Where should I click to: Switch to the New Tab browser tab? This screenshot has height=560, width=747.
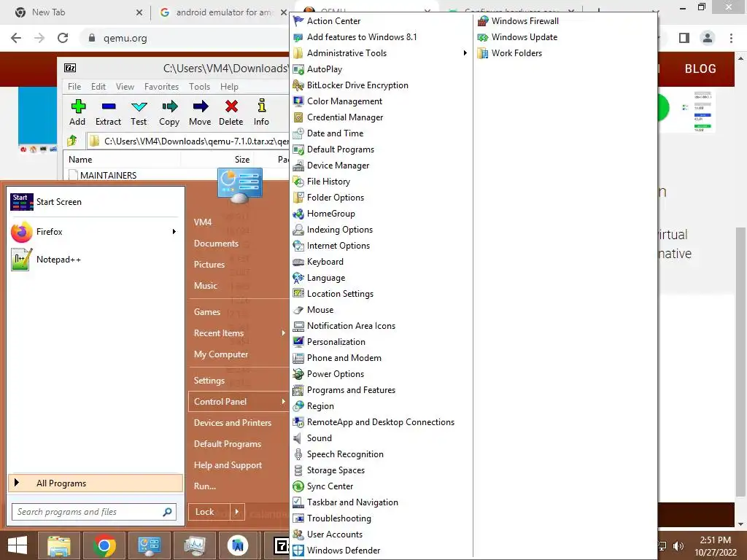(x=49, y=12)
